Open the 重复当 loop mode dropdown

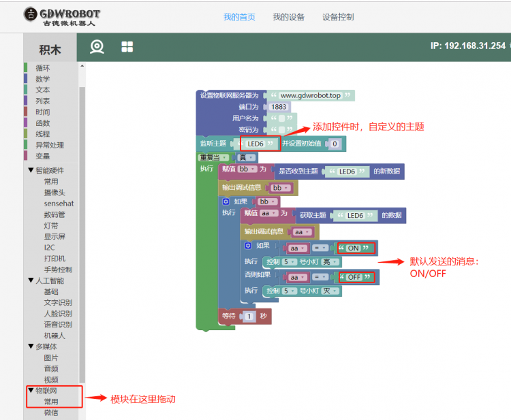(213, 157)
